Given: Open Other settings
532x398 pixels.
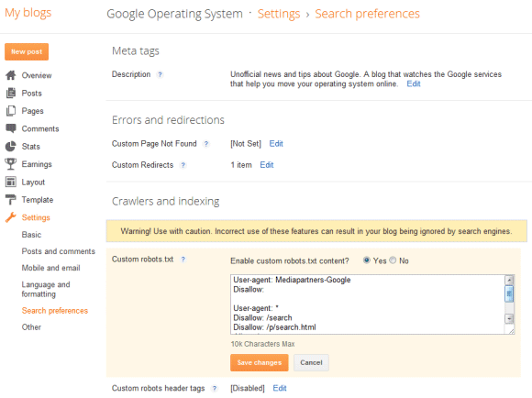Looking at the screenshot, I should 31,327.
